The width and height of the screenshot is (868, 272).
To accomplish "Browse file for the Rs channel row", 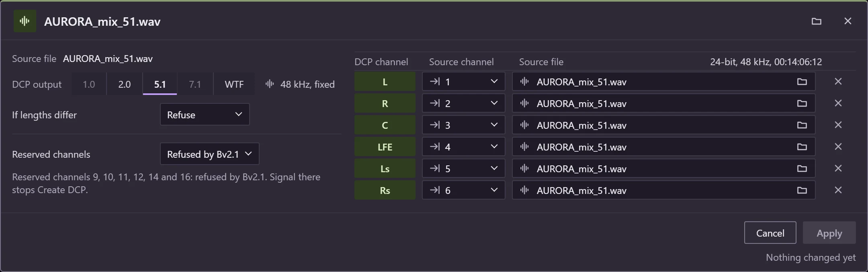I will pyautogui.click(x=802, y=190).
